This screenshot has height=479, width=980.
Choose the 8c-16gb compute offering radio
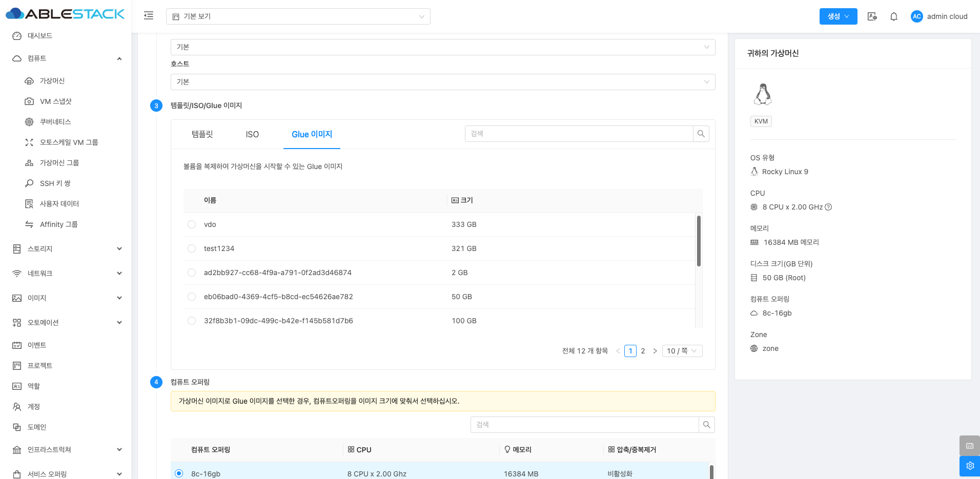click(x=179, y=473)
